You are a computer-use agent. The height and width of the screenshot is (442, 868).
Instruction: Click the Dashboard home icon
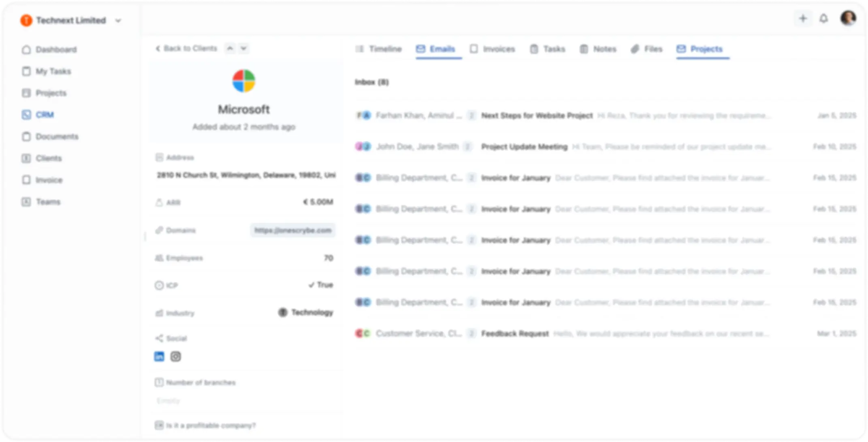click(26, 49)
